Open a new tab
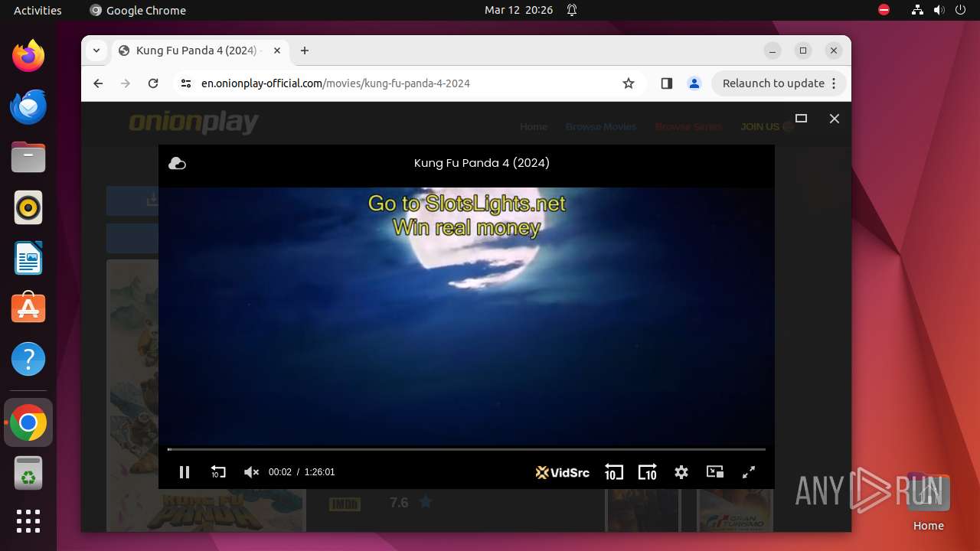980x551 pixels. (x=305, y=51)
